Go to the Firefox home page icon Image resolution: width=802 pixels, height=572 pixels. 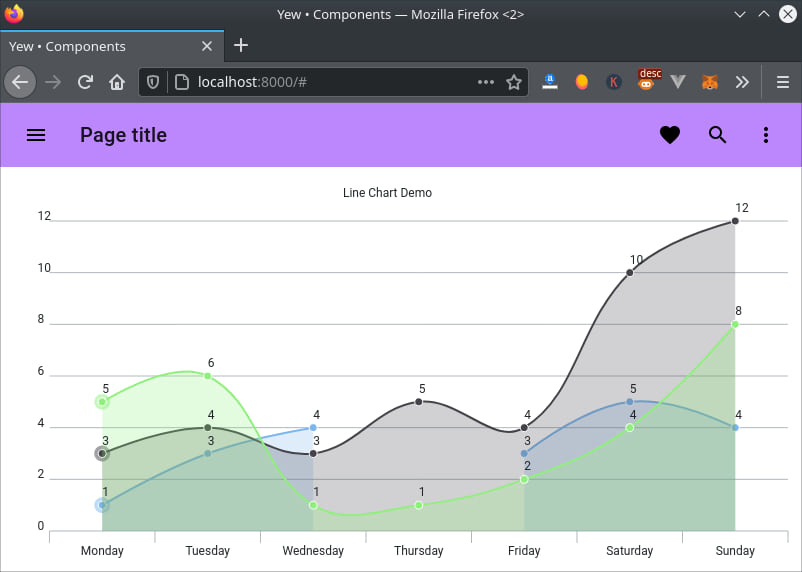pyautogui.click(x=117, y=82)
